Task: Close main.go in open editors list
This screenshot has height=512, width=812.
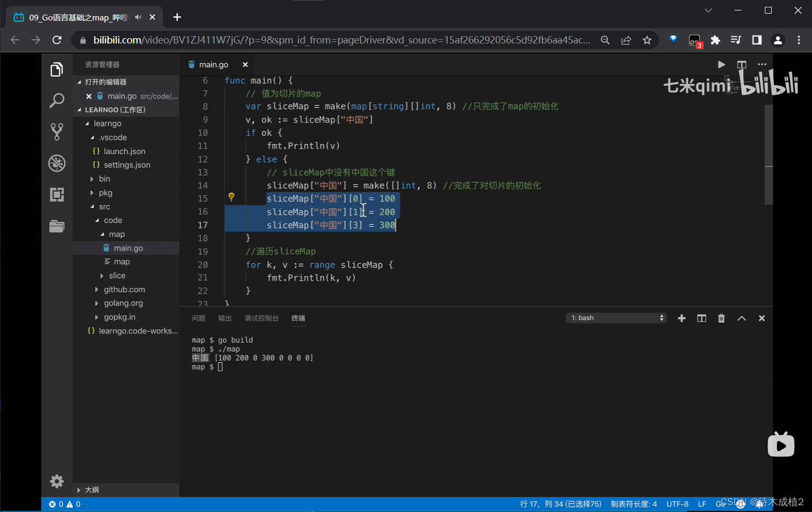Action: [x=89, y=96]
